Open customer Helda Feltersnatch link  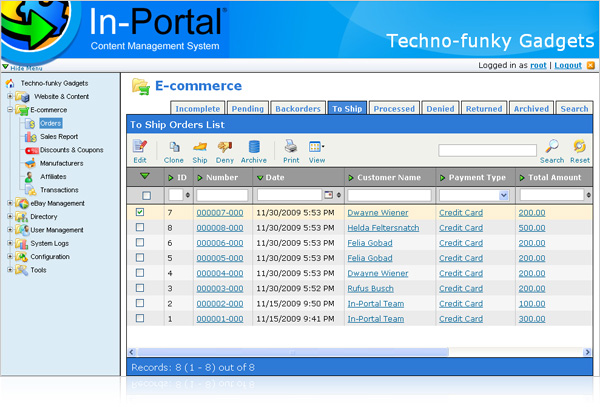coord(383,228)
